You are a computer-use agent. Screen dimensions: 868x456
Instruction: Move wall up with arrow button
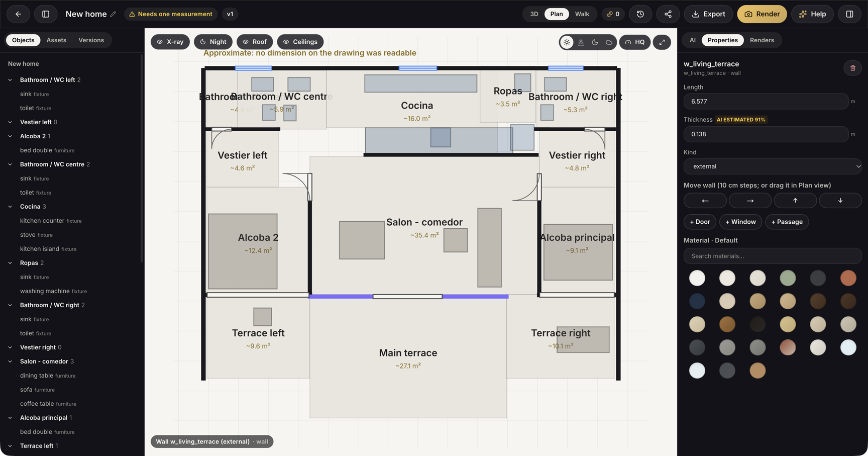point(795,201)
